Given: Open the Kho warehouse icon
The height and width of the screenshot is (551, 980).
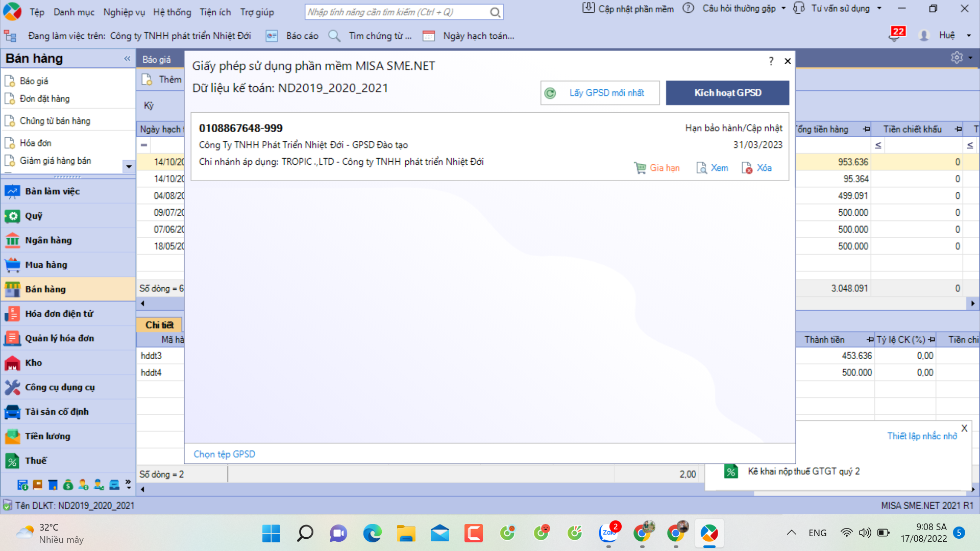Looking at the screenshot, I should [x=12, y=363].
